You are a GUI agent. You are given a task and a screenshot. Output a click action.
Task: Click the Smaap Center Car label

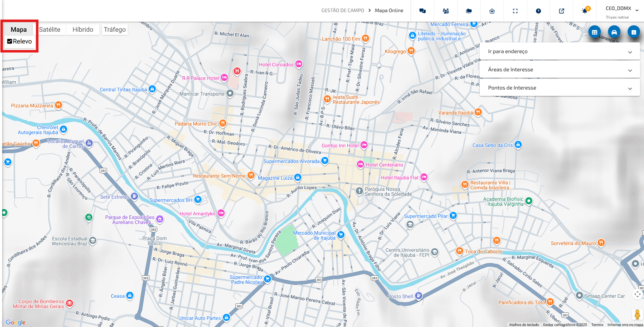(604, 296)
